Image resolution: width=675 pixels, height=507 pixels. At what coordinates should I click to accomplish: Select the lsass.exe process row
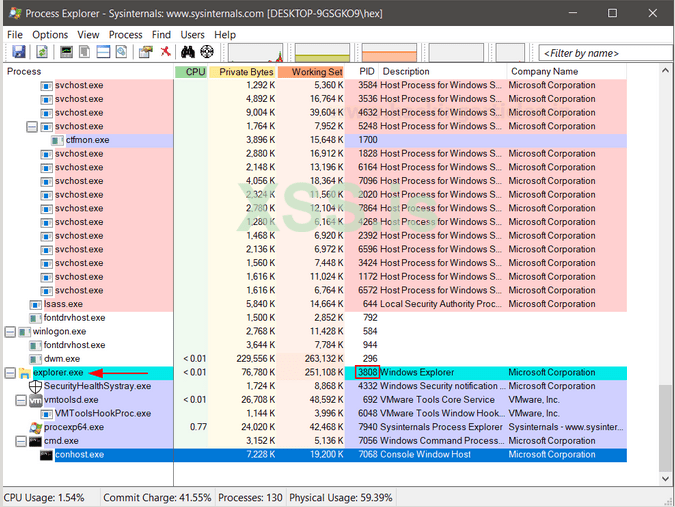pos(62,304)
